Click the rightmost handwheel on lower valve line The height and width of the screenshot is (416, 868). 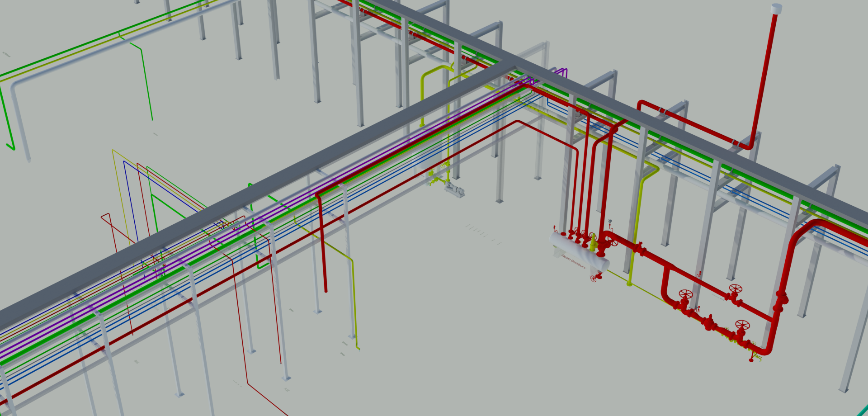[x=742, y=324]
